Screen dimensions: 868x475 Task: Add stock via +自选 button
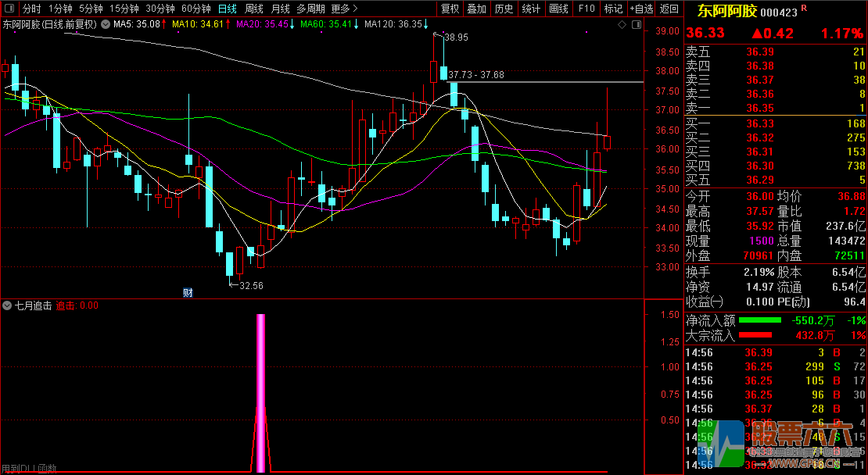pyautogui.click(x=641, y=9)
